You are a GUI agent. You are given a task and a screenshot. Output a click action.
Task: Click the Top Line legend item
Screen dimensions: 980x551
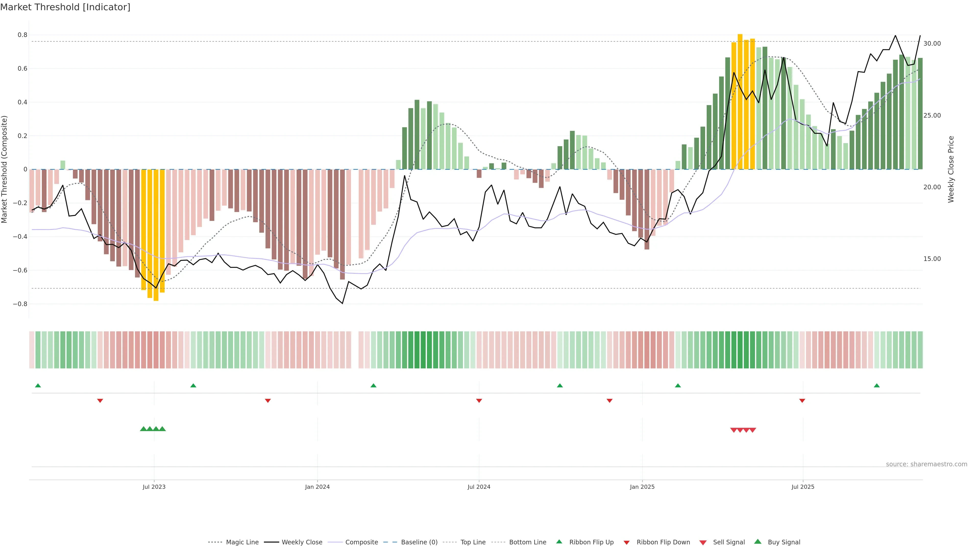[473, 542]
